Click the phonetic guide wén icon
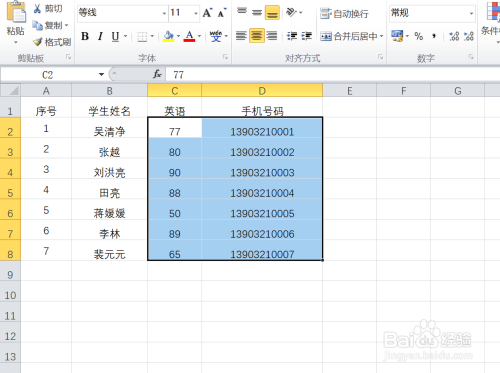The width and height of the screenshot is (500, 373). [216, 36]
